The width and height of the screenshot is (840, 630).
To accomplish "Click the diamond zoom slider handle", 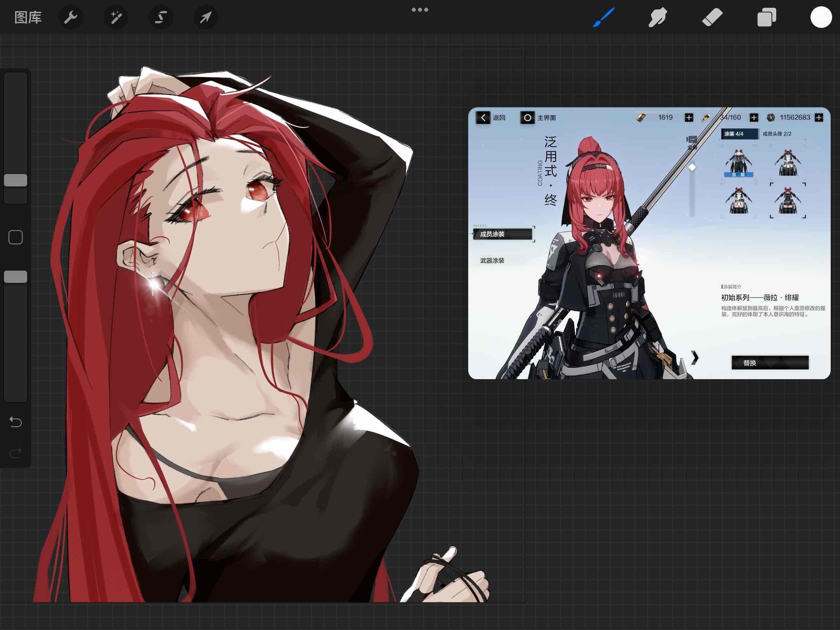I will click(x=692, y=167).
